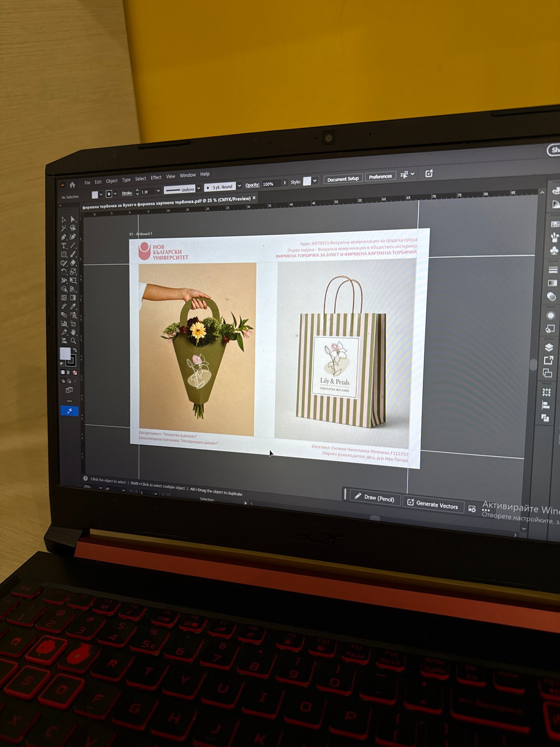The image size is (560, 747).
Task: Open the Window menu
Action: click(188, 175)
